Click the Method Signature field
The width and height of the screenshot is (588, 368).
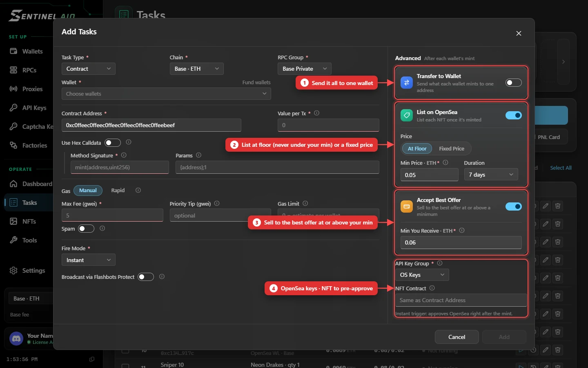(x=120, y=167)
